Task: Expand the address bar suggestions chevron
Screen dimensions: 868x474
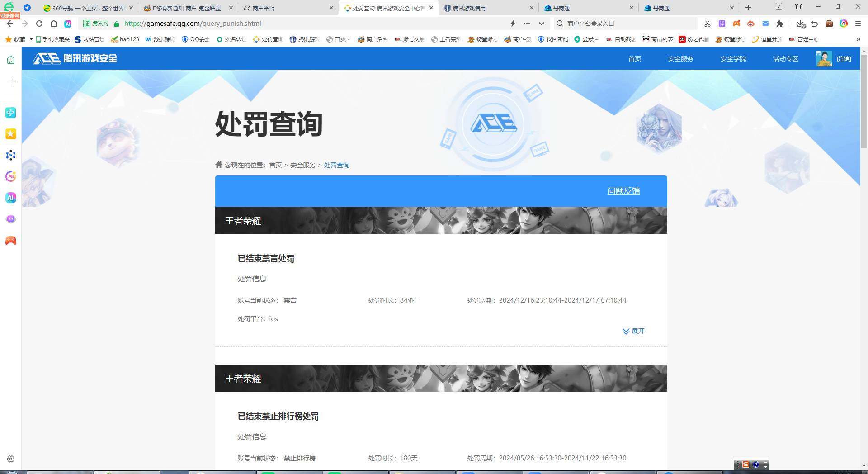Action: [x=541, y=23]
